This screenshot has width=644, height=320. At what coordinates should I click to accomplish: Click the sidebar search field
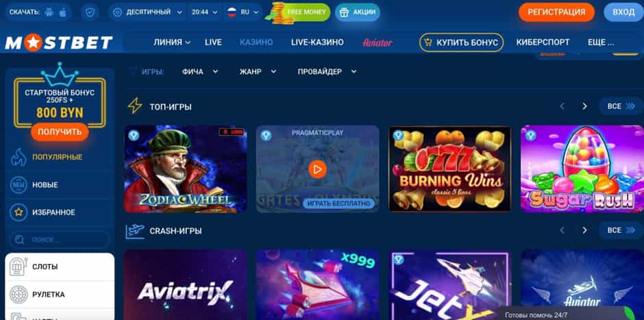pyautogui.click(x=60, y=240)
